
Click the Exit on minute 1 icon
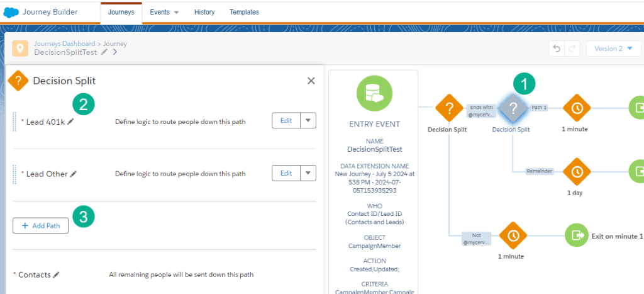577,235
